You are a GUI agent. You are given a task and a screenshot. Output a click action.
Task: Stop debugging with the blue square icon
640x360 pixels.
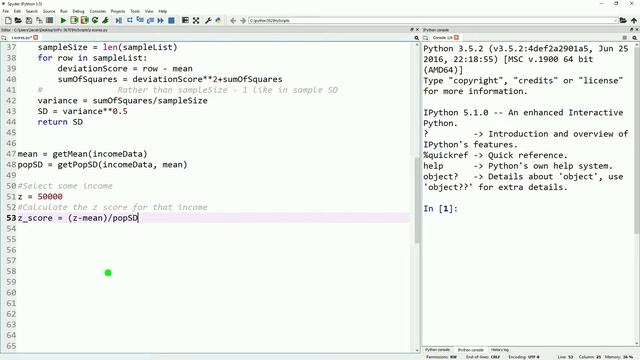pos(171,20)
